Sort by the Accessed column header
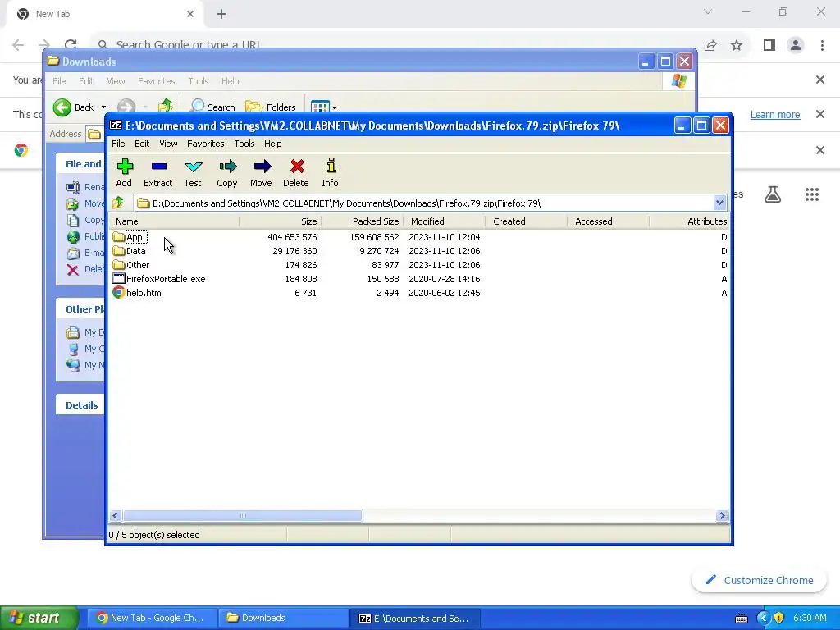 tap(608, 221)
